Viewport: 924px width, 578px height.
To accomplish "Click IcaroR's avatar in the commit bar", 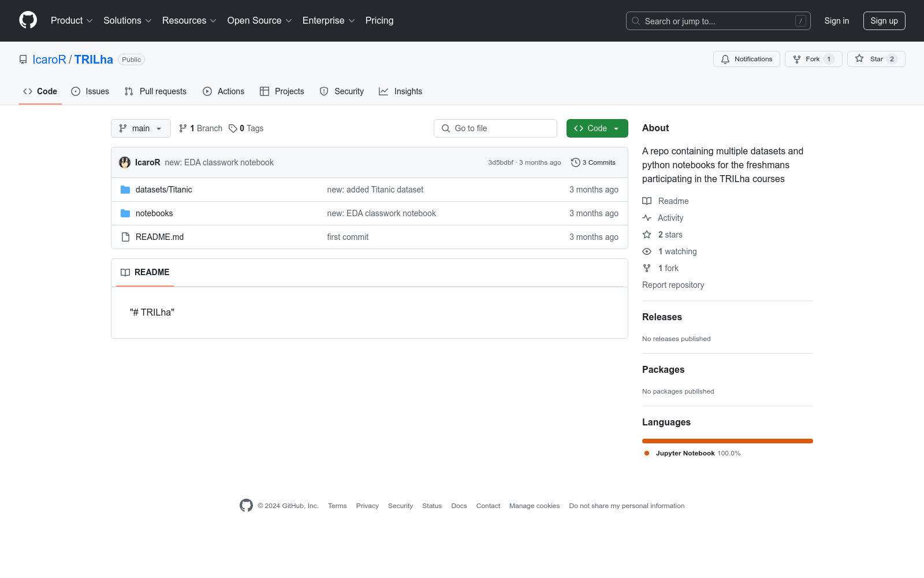I will [x=125, y=162].
